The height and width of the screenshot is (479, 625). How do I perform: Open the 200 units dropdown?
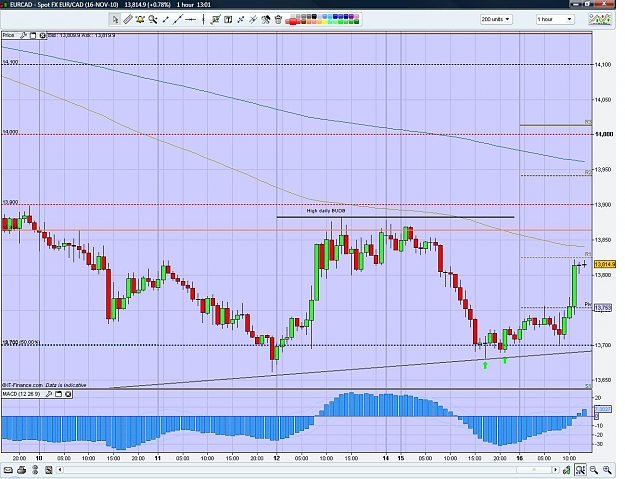click(x=496, y=19)
